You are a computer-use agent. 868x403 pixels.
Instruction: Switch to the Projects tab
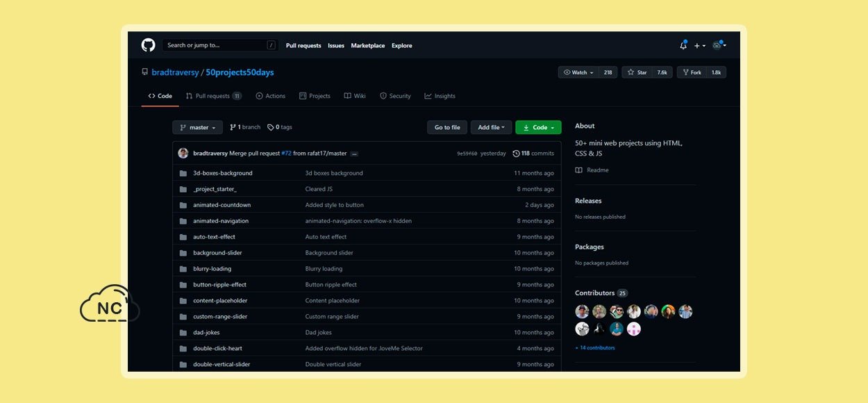[x=315, y=96]
